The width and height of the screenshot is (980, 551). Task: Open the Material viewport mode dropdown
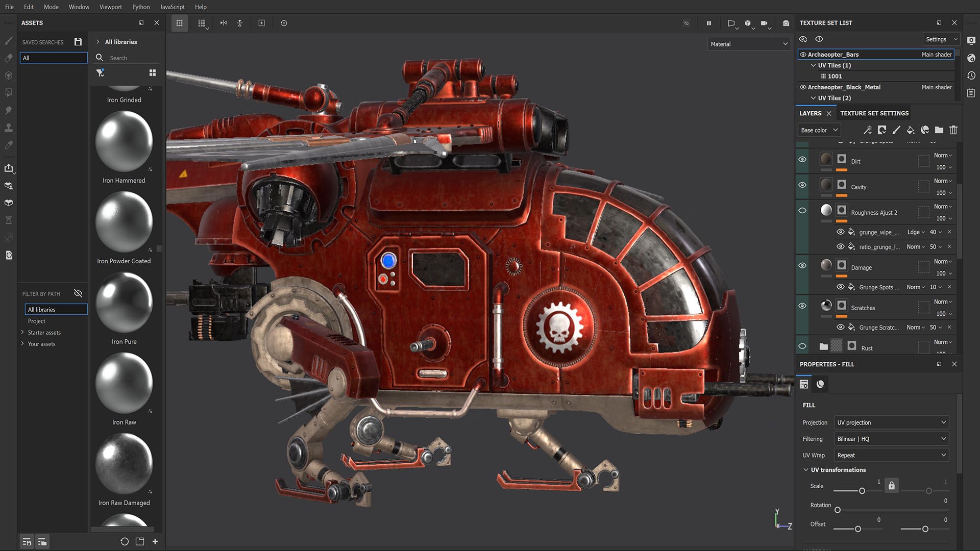click(x=749, y=44)
